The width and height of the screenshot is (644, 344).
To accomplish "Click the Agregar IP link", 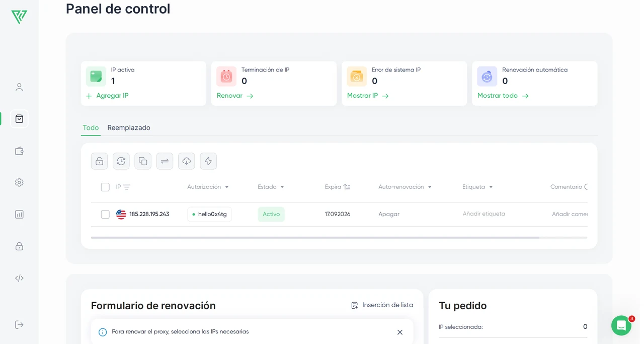I will [107, 96].
